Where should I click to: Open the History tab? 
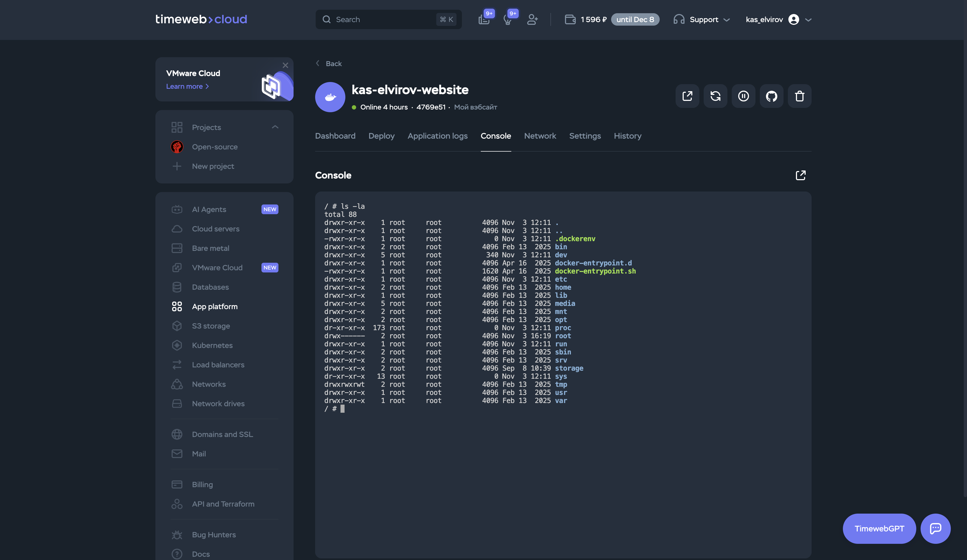coord(627,136)
